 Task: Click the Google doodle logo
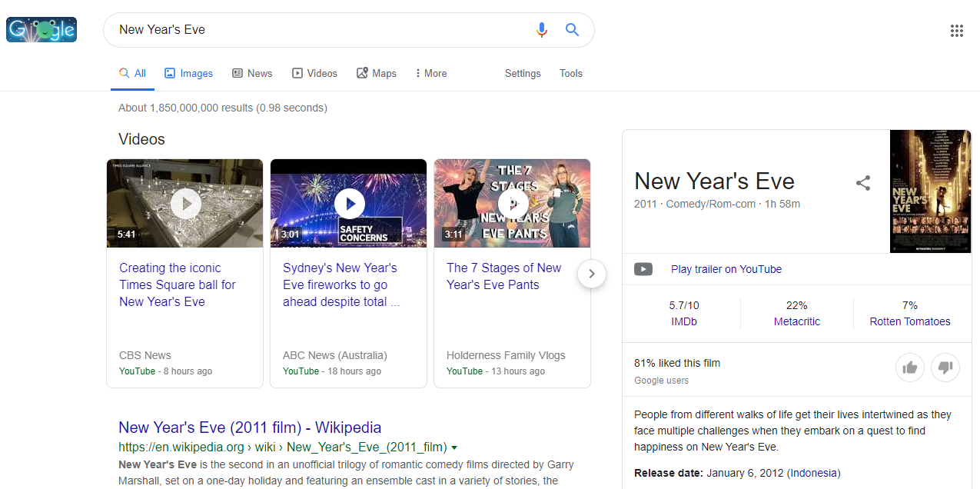tap(42, 29)
